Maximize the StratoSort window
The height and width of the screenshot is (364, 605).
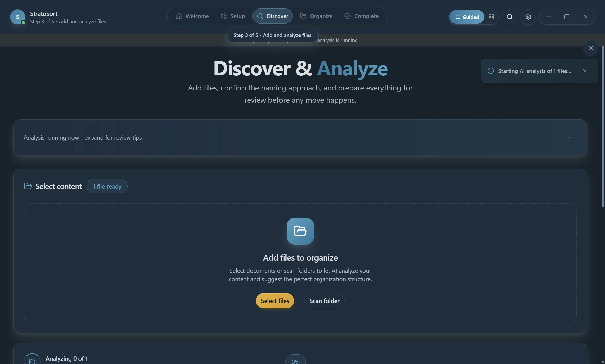click(567, 17)
